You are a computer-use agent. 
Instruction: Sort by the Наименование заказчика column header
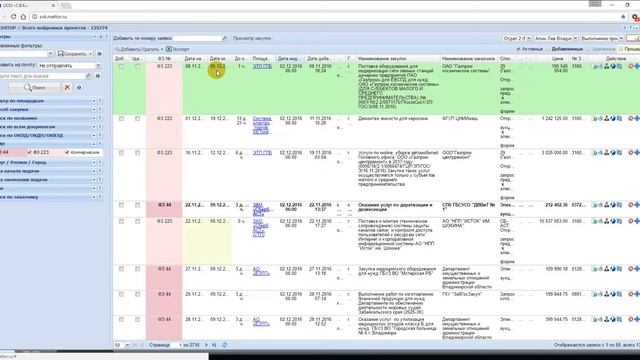(469, 59)
